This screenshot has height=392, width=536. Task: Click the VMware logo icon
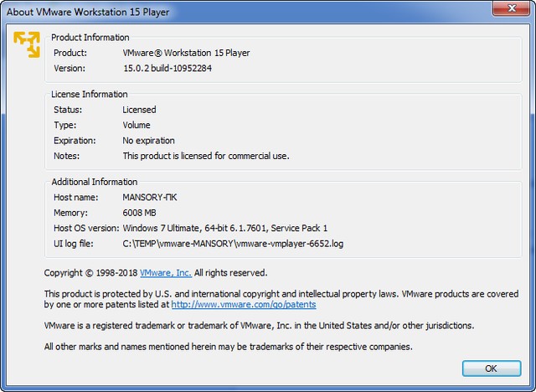point(27,44)
